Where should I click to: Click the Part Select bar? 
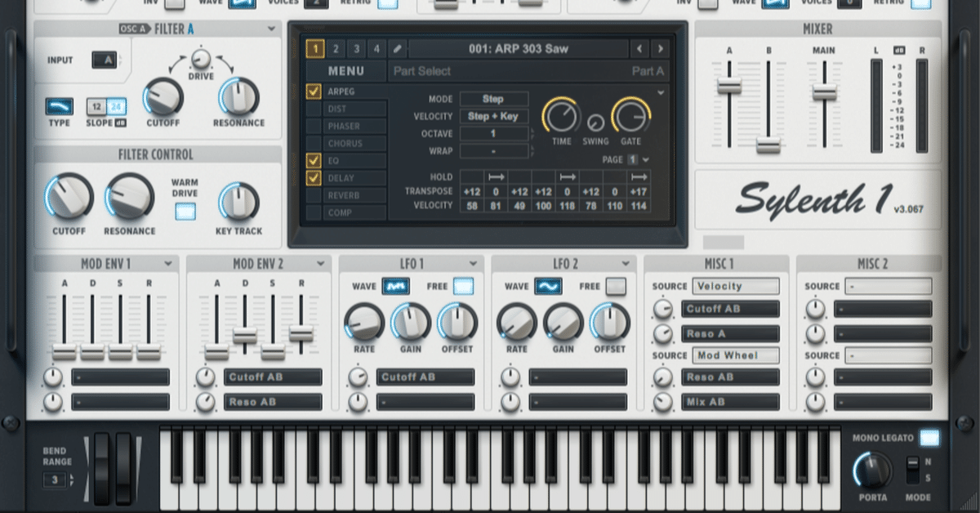[528, 71]
